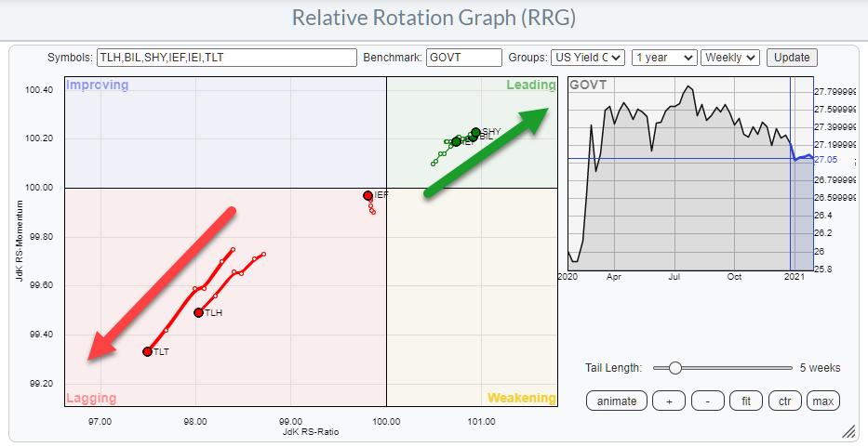868x447 pixels.
Task: Click the fit button
Action: click(x=746, y=401)
